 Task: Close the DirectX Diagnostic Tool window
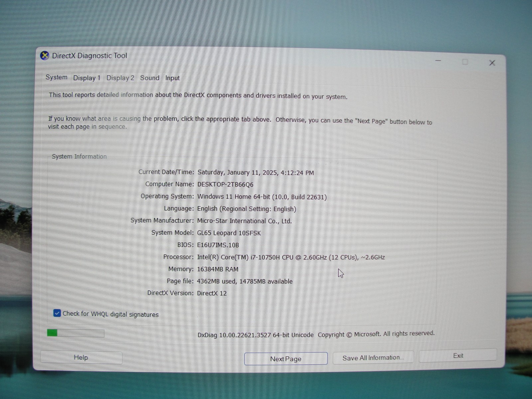tap(492, 63)
